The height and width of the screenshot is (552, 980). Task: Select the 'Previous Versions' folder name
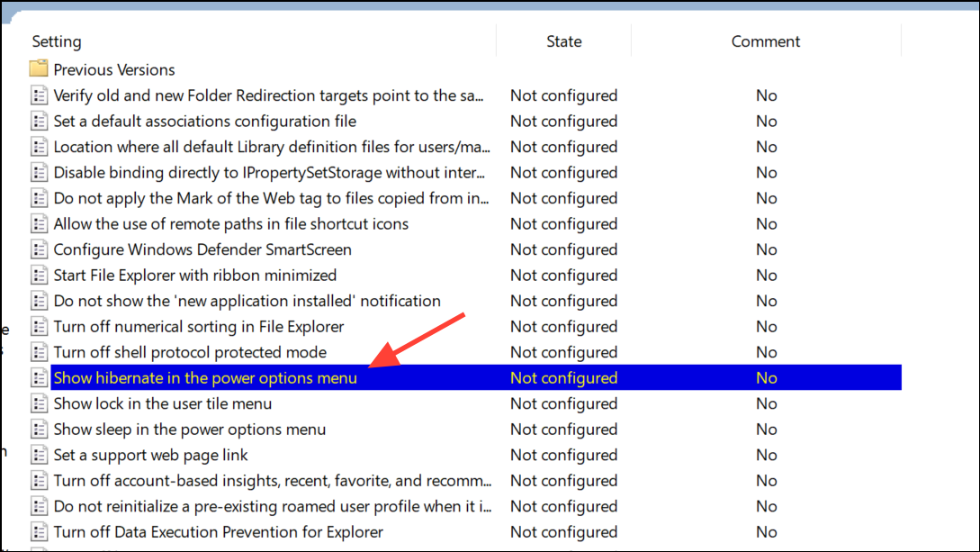click(114, 69)
